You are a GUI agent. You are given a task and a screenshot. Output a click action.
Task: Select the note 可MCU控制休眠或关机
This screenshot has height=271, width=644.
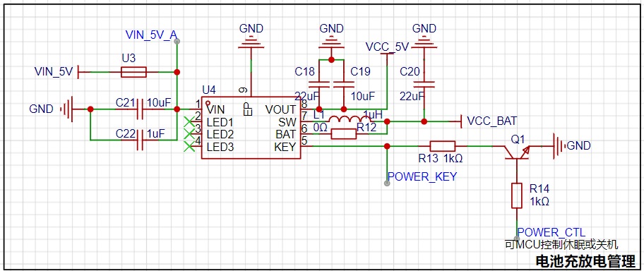pyautogui.click(x=561, y=245)
